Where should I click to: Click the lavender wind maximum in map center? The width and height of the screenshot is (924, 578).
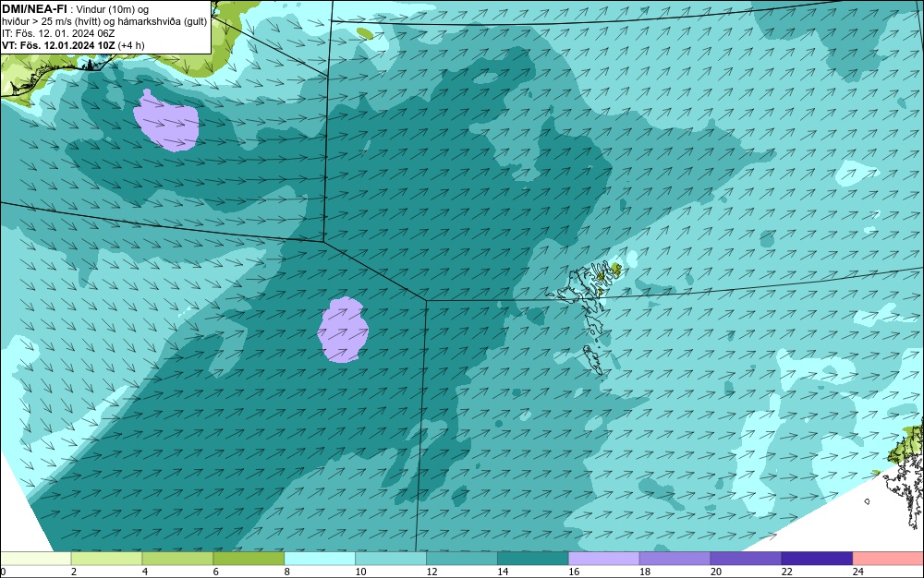(x=344, y=331)
